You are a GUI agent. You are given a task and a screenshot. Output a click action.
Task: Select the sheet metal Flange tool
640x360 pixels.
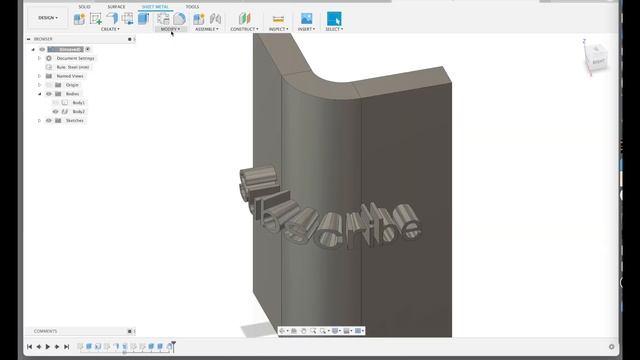[x=112, y=18]
